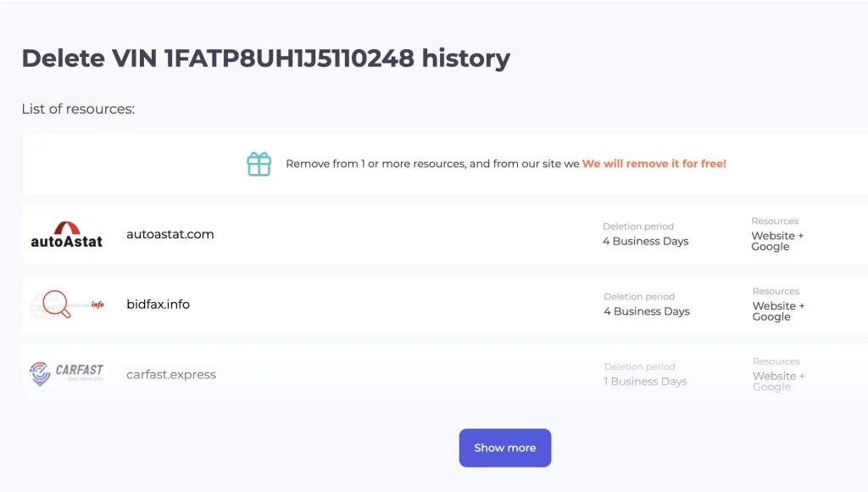Click the gift box icon
The height and width of the screenshot is (492, 868).
point(259,164)
